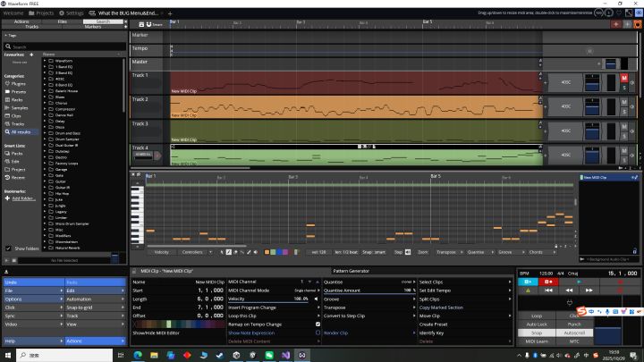
Task: Open the 4OSC plugin on Track 3
Action: click(x=565, y=130)
